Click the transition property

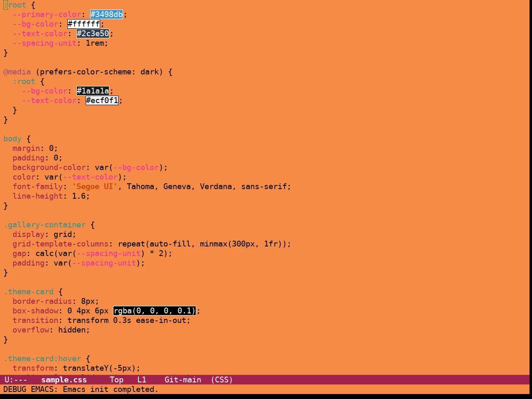tap(35, 320)
